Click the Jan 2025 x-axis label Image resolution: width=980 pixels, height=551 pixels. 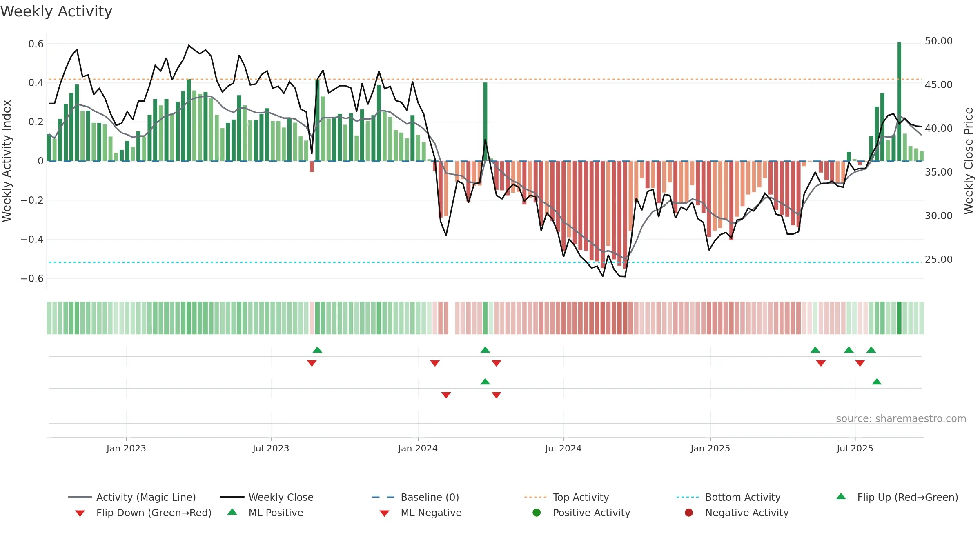pos(710,448)
